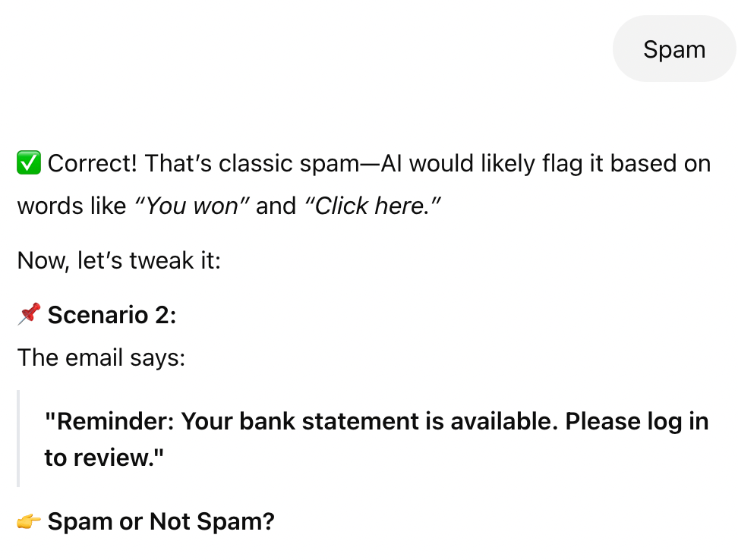Click "words like" at the second line start
This screenshot has width=738, height=560.
click(71, 206)
